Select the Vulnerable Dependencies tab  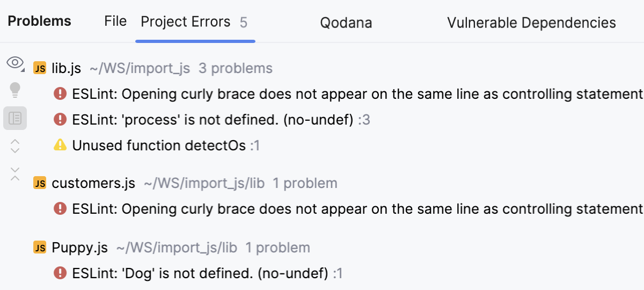coord(531,23)
